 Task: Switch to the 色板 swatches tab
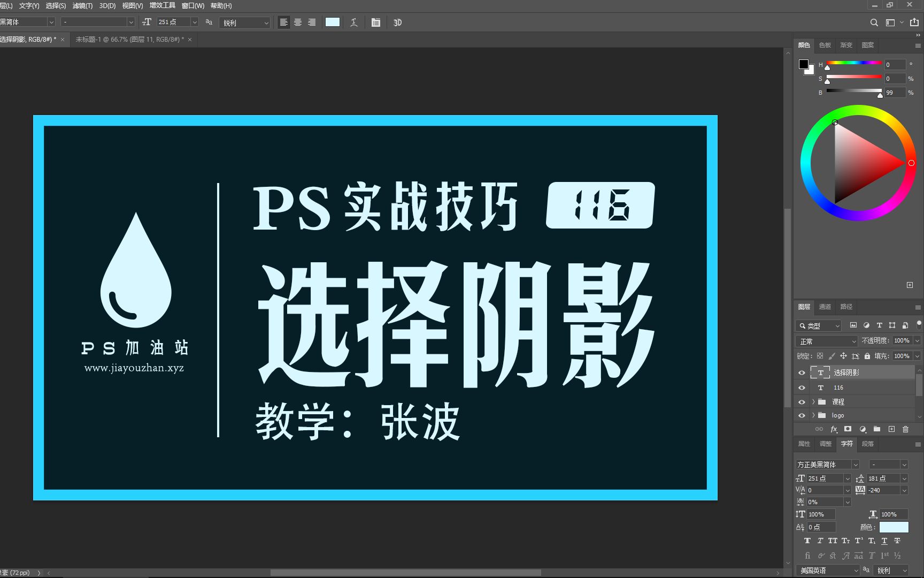825,45
